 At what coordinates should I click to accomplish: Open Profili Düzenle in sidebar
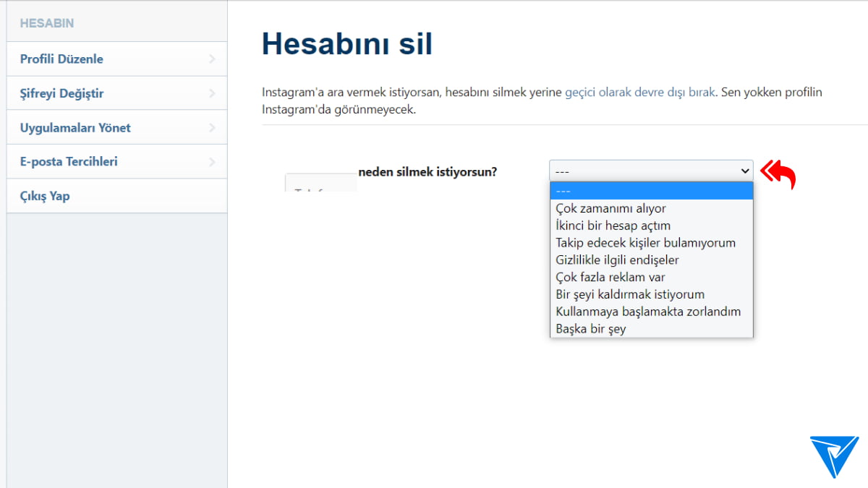click(x=61, y=59)
